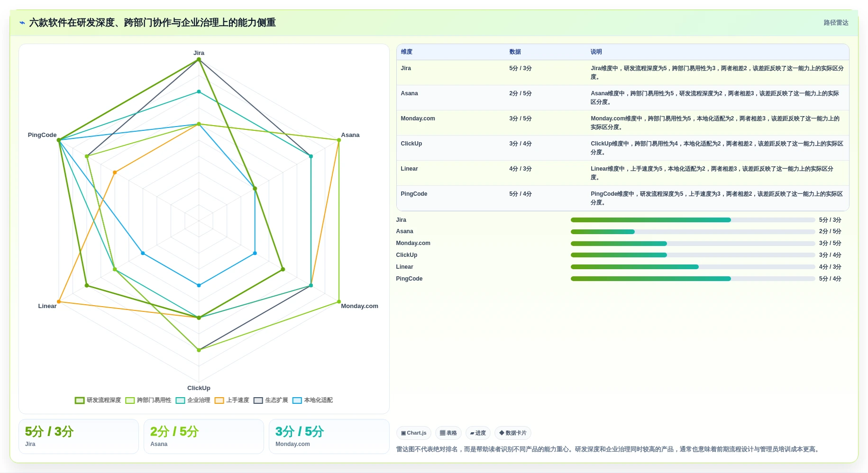Click the ClickUp progress bar
The image size is (868, 473).
click(693, 255)
